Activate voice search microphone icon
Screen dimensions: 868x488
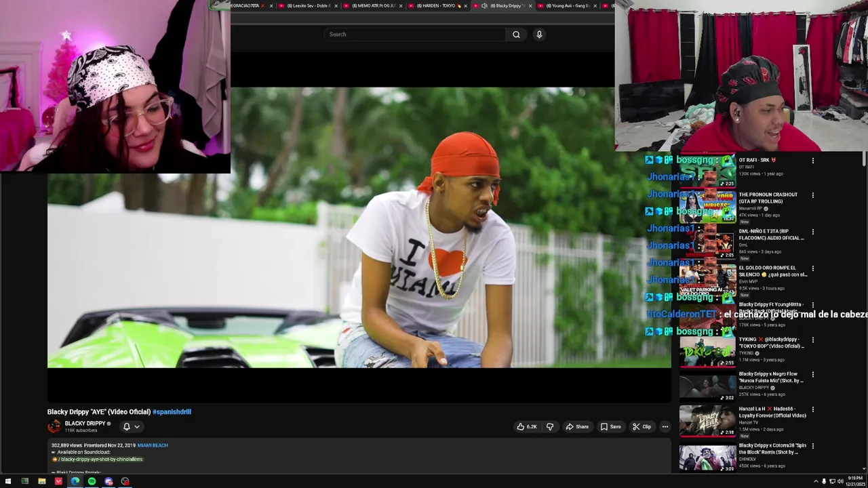[x=539, y=35]
